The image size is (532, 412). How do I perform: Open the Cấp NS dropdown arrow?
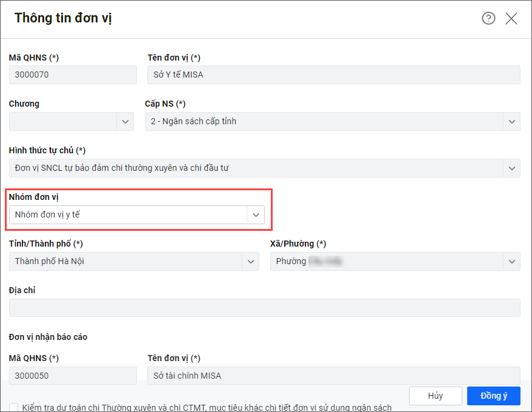511,121
